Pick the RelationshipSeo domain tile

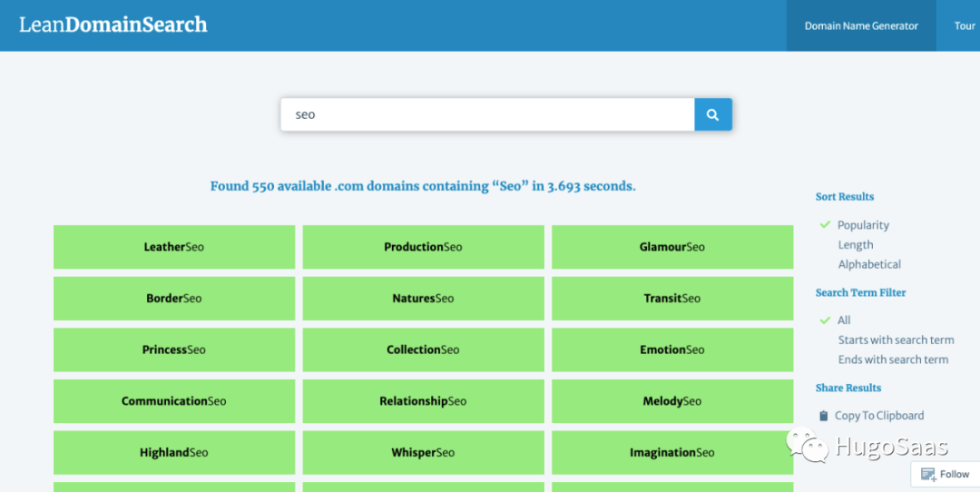coord(423,400)
